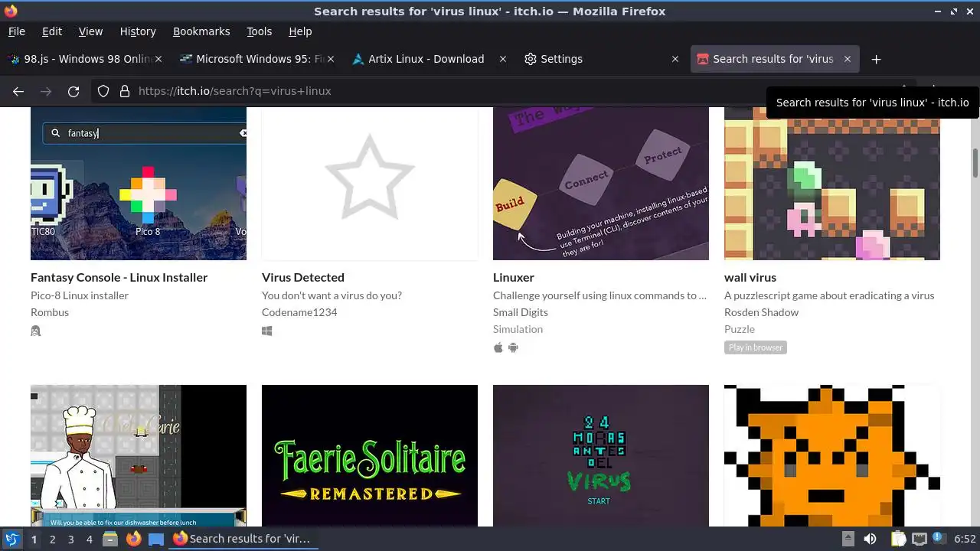
Task: Open the File menu
Action: tap(17, 31)
